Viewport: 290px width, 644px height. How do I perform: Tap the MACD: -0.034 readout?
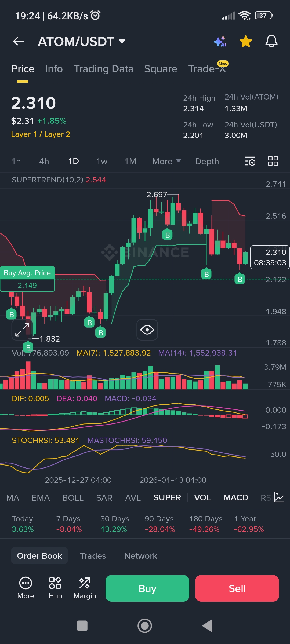(x=130, y=398)
